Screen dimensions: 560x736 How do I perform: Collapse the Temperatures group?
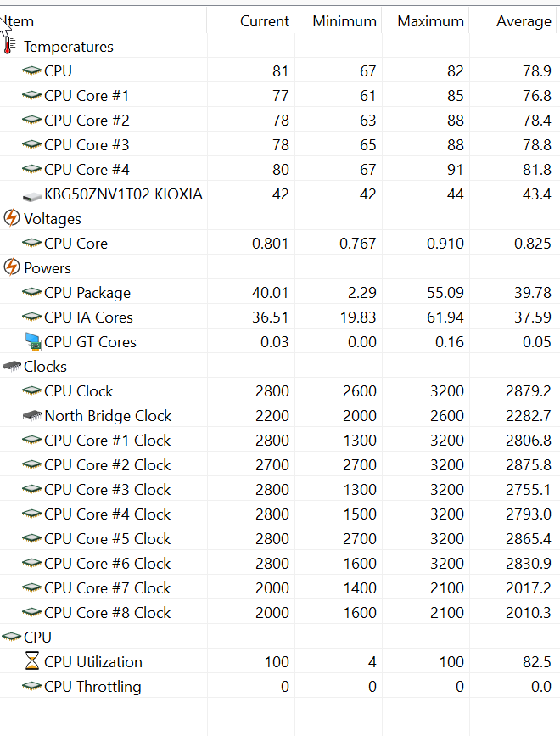pyautogui.click(x=69, y=47)
